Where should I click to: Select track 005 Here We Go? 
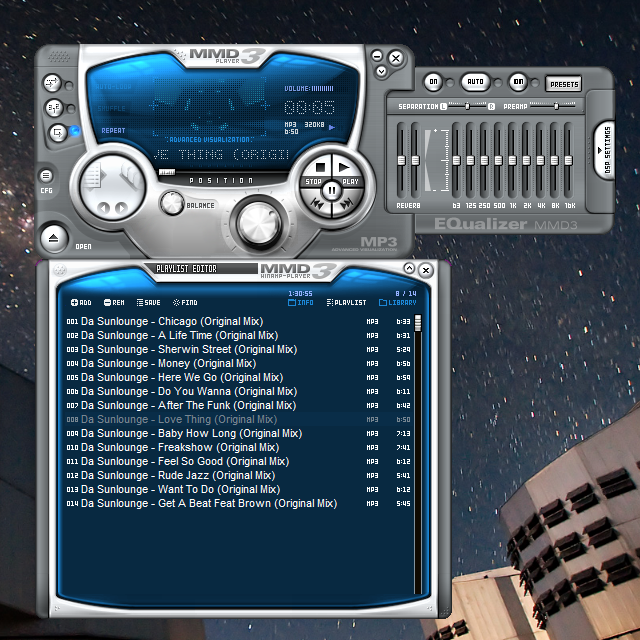tap(239, 378)
